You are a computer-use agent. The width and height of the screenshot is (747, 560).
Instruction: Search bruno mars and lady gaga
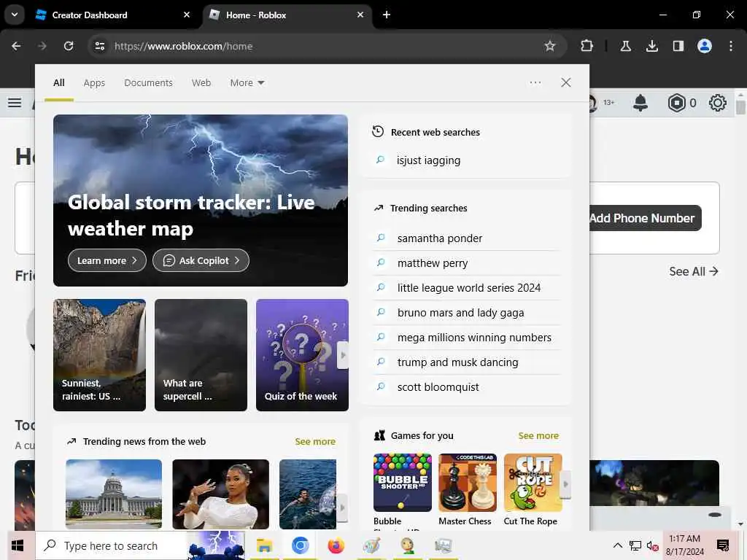(467, 312)
